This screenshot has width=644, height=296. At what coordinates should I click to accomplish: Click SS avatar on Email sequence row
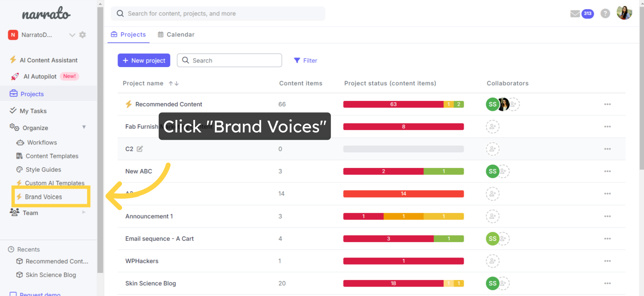click(x=492, y=239)
